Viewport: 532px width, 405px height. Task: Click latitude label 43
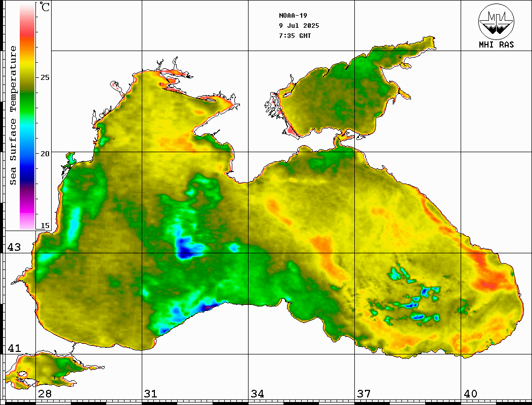coord(14,247)
